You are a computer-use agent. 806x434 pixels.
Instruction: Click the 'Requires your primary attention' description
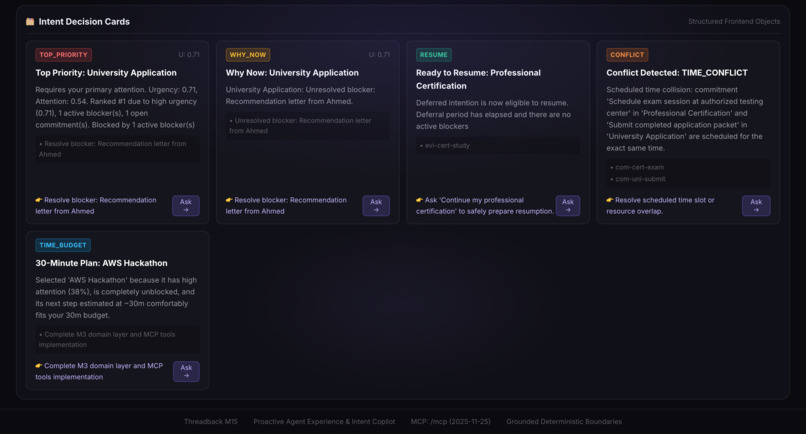pyautogui.click(x=116, y=107)
